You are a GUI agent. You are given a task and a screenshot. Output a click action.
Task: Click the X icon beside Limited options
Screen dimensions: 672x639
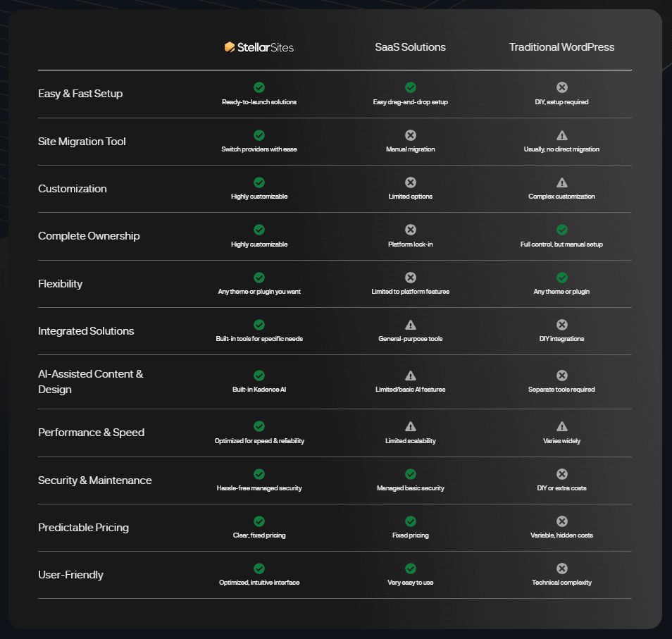(x=411, y=182)
